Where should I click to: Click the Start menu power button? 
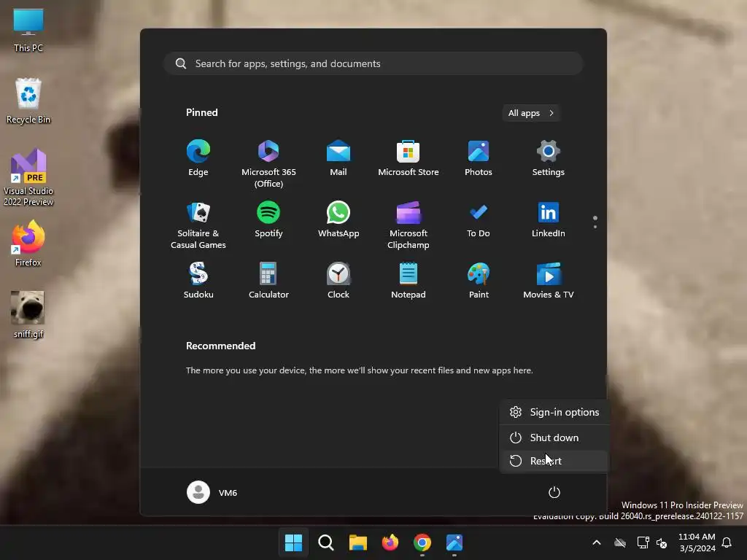click(x=554, y=492)
